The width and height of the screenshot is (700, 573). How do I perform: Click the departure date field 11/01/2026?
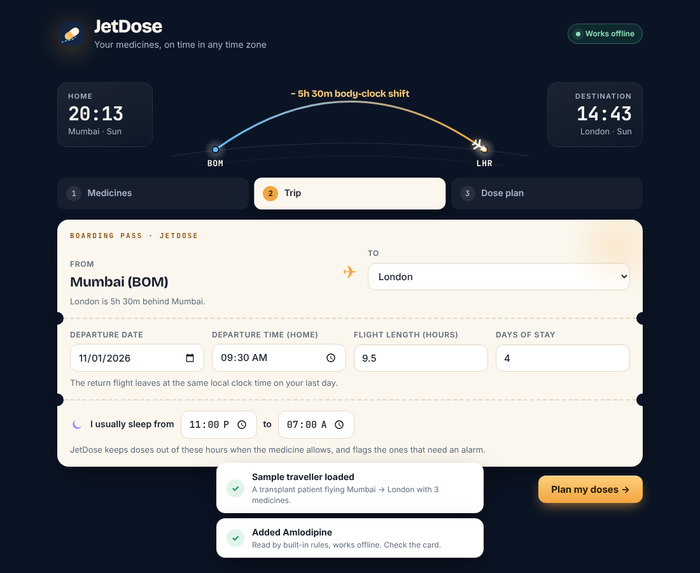(137, 358)
